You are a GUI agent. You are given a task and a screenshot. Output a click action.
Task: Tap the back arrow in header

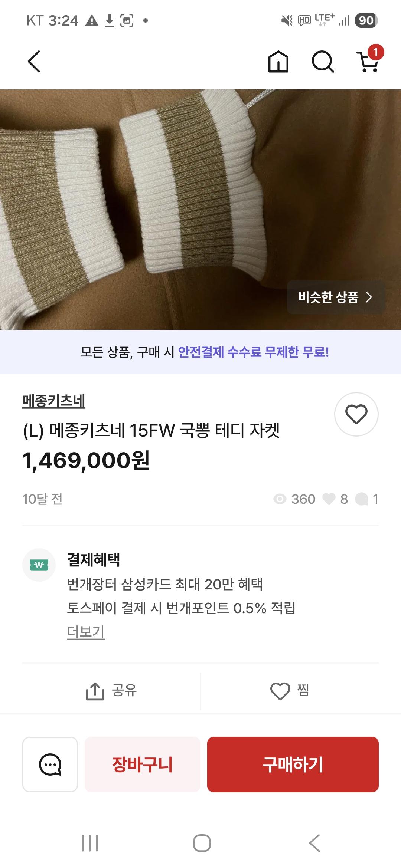coord(34,62)
